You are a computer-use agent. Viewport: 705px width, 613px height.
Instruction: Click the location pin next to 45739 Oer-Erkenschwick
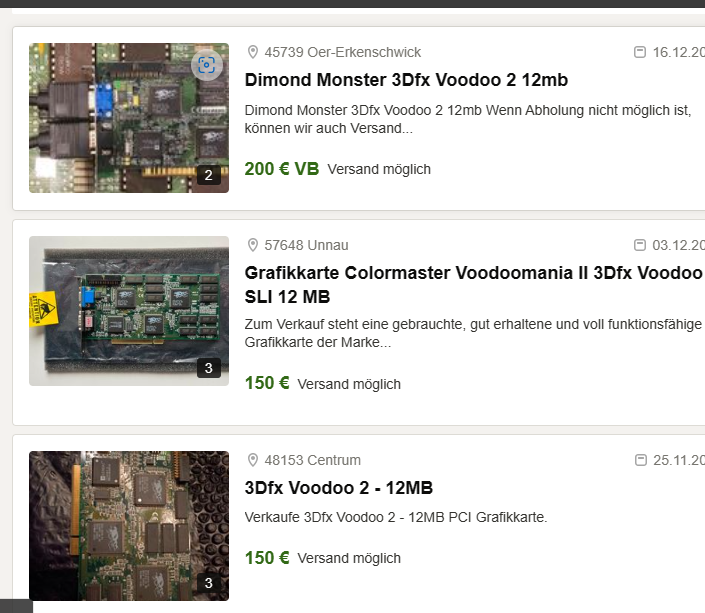(x=253, y=52)
